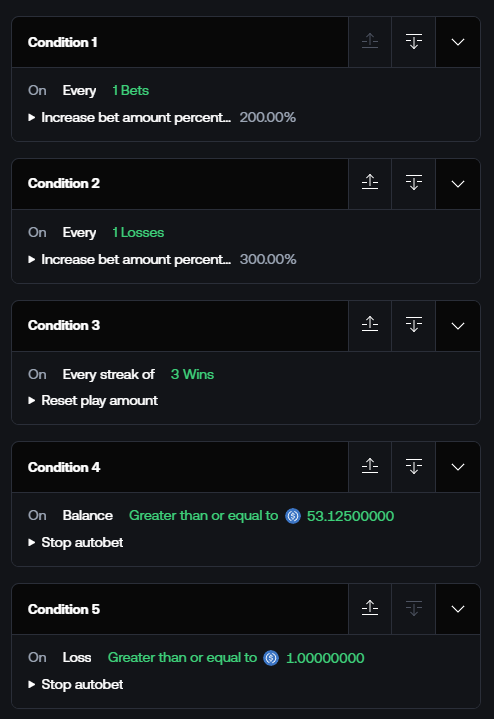This screenshot has width=494, height=719.
Task: Move Condition 4 down
Action: tap(414, 467)
